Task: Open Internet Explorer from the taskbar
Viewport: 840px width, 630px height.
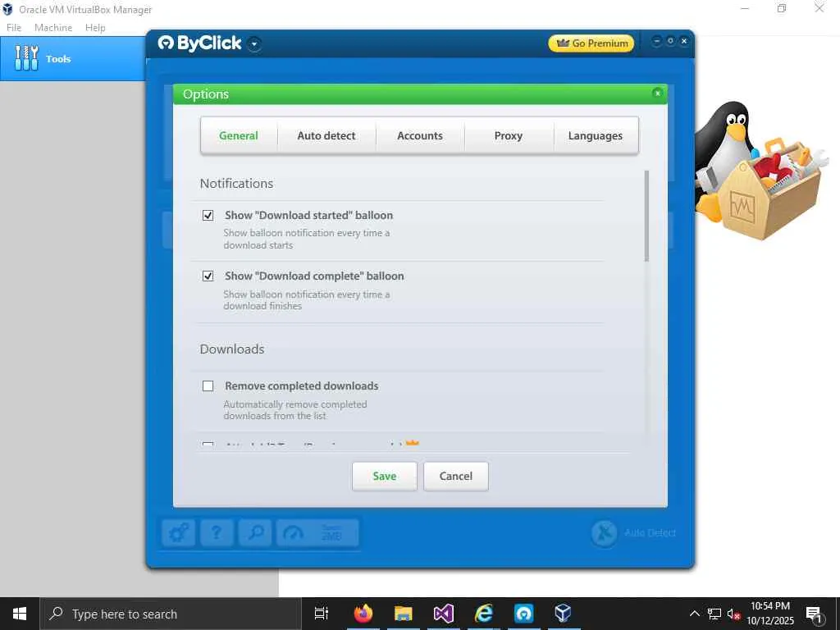Action: click(484, 614)
